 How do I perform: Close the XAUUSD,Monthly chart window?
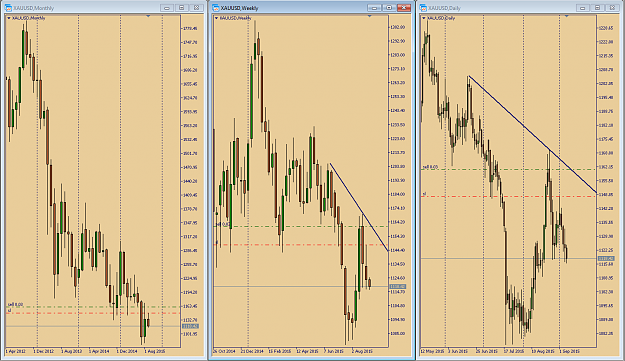point(196,8)
